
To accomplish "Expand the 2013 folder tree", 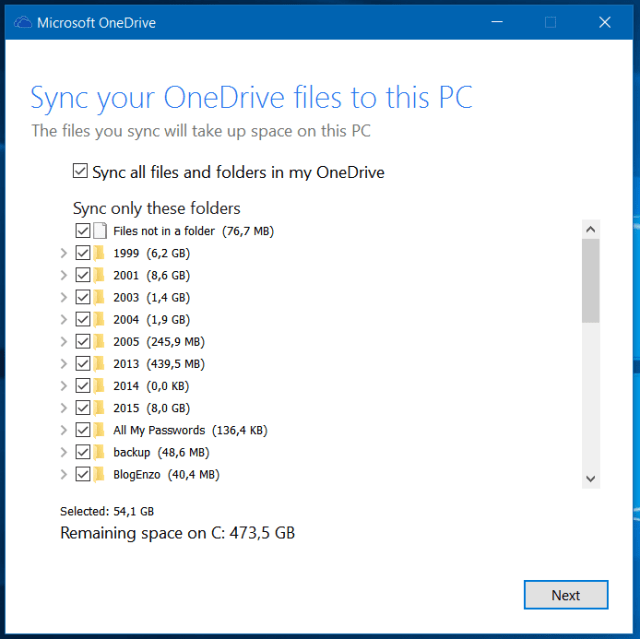I will [x=64, y=364].
